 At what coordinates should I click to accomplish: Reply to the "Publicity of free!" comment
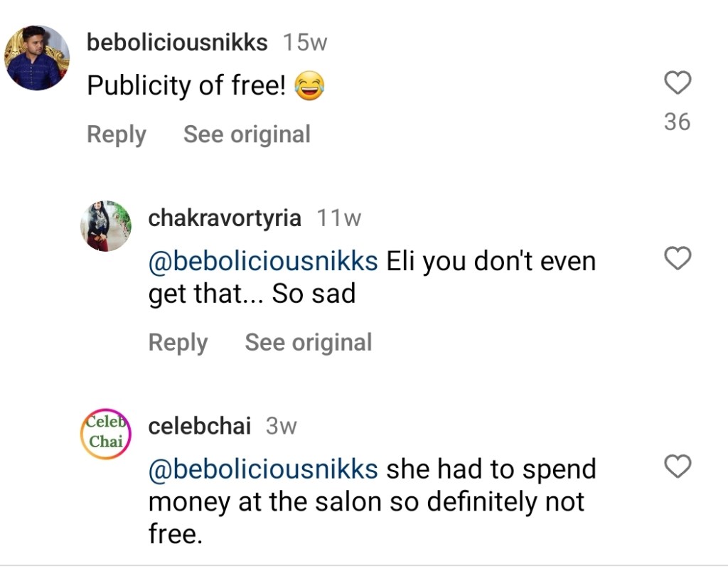click(x=116, y=134)
